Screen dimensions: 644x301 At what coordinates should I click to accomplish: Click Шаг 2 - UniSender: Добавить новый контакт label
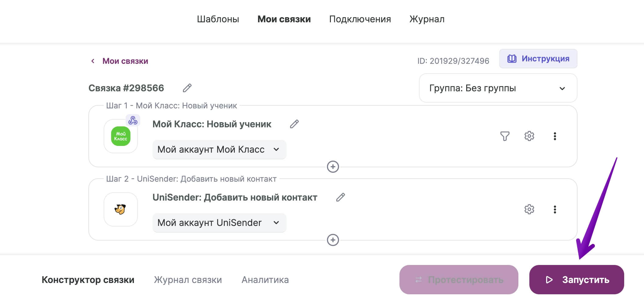click(191, 179)
